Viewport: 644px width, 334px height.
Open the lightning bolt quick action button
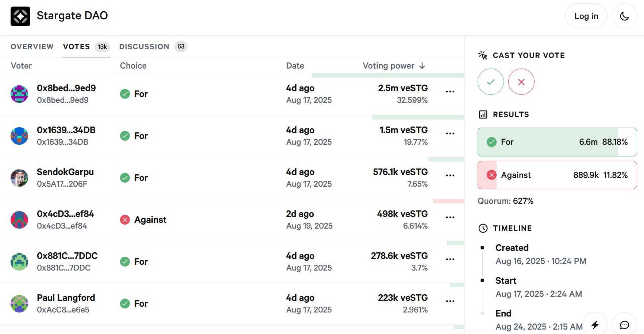(595, 325)
